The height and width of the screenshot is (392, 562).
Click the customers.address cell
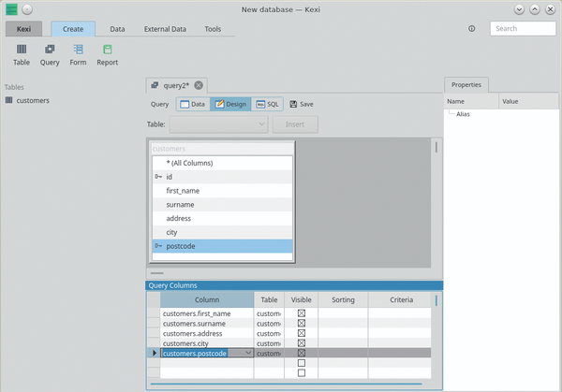(207, 333)
